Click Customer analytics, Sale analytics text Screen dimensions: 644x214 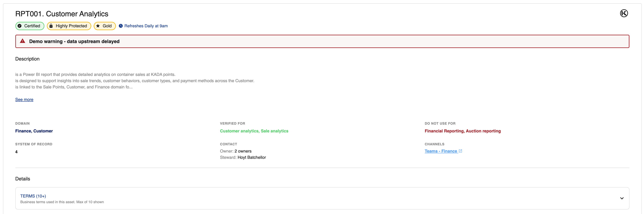pyautogui.click(x=254, y=131)
